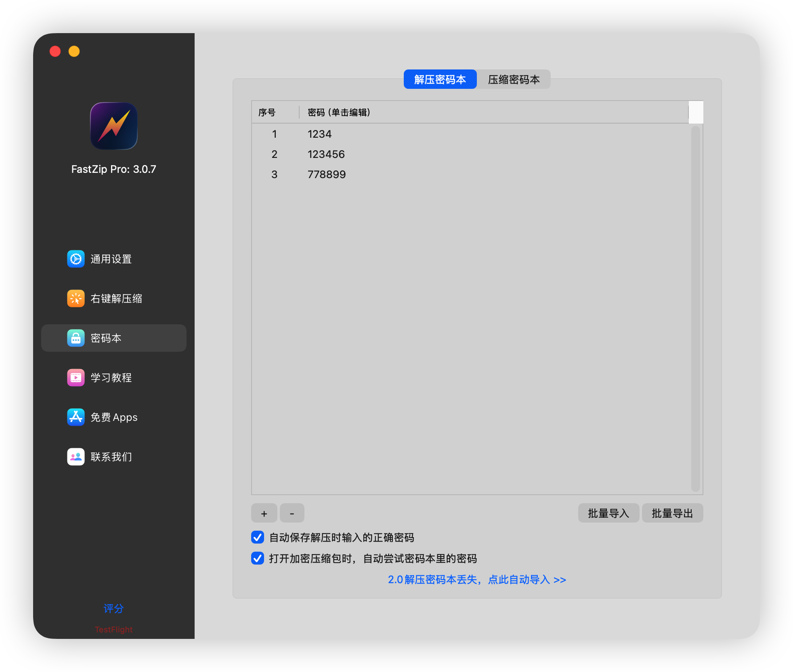
Task: Click the FastZip Pro lightning app icon
Action: (114, 126)
